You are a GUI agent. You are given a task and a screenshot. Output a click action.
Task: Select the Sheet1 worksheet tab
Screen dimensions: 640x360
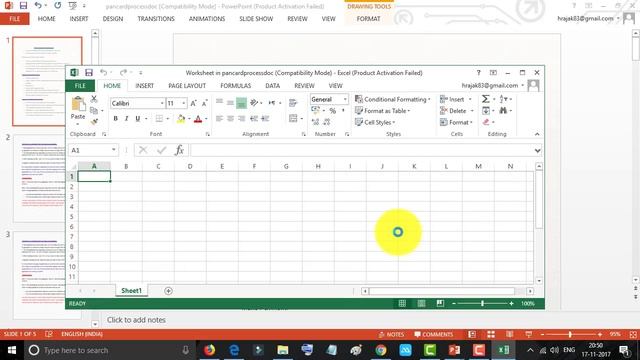131,291
